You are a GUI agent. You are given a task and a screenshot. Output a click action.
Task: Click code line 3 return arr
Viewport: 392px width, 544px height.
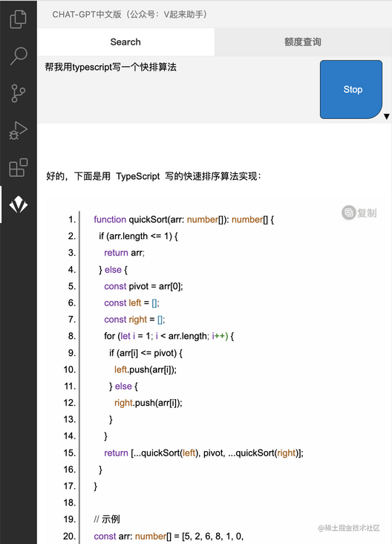click(124, 253)
